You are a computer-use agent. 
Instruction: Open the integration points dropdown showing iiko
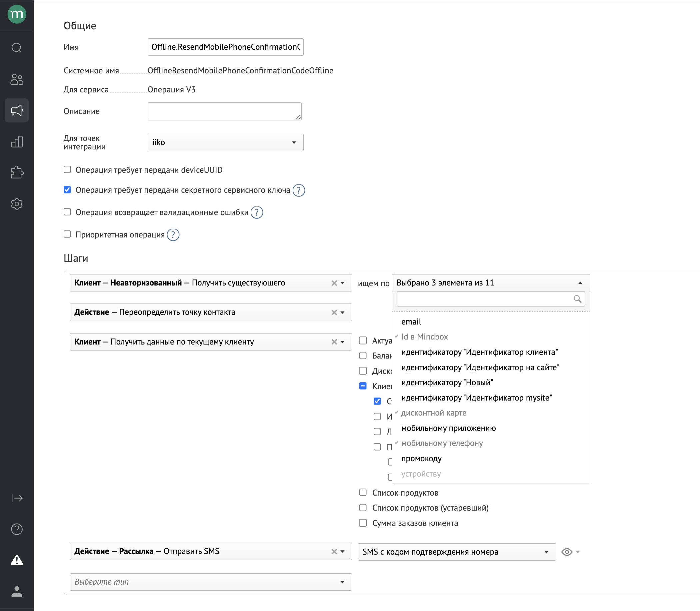pos(225,142)
